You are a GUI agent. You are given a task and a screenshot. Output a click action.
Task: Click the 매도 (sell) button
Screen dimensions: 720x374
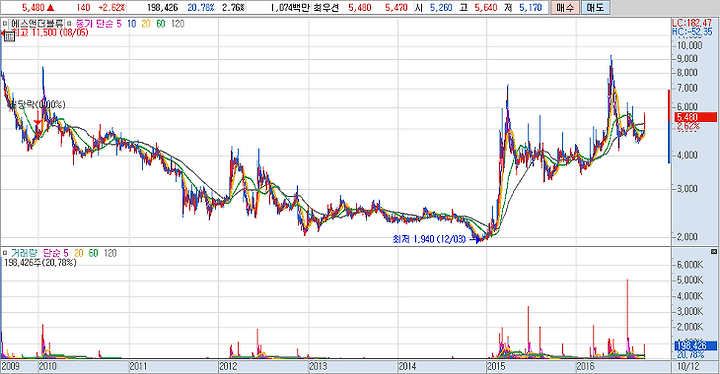(x=595, y=7)
